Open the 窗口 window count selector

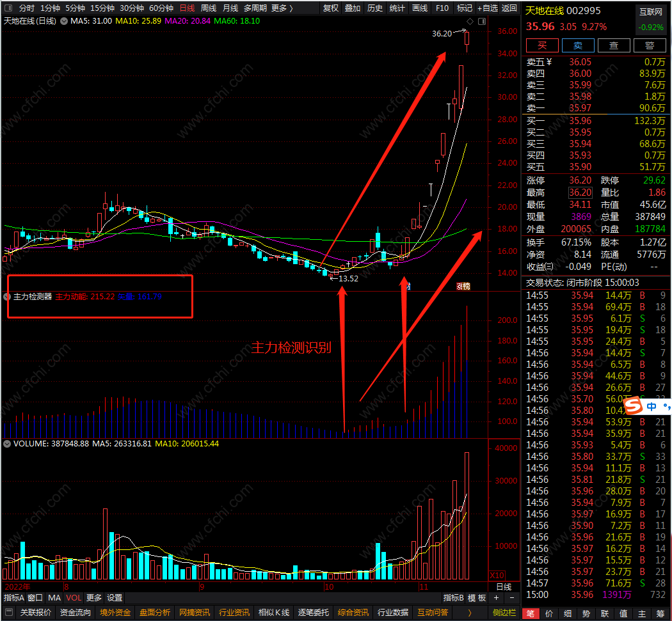(35, 598)
